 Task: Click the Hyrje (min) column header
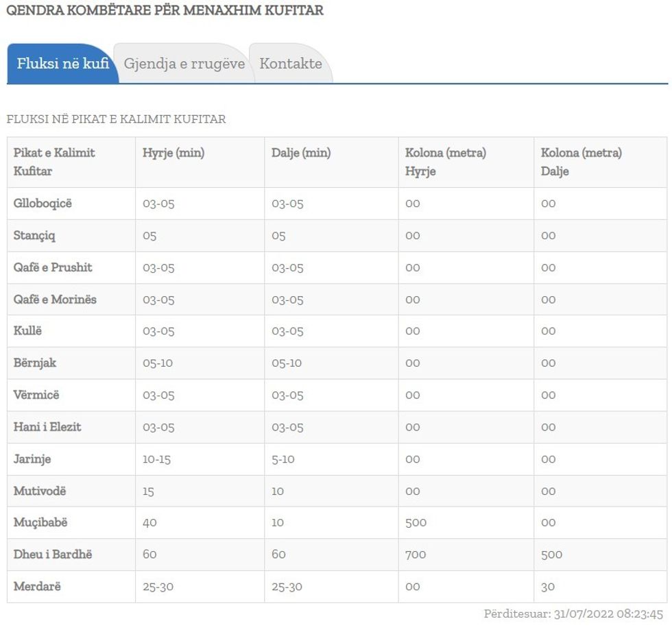(173, 153)
